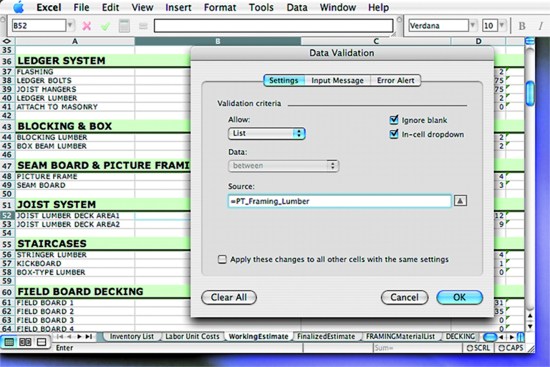Click the Clear All button
The height and width of the screenshot is (367, 550).
(x=229, y=298)
